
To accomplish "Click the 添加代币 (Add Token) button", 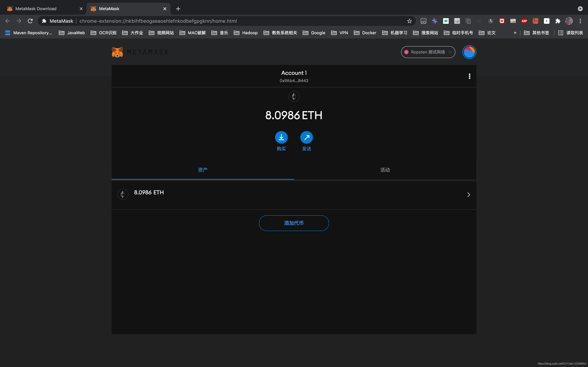I will 294,223.
